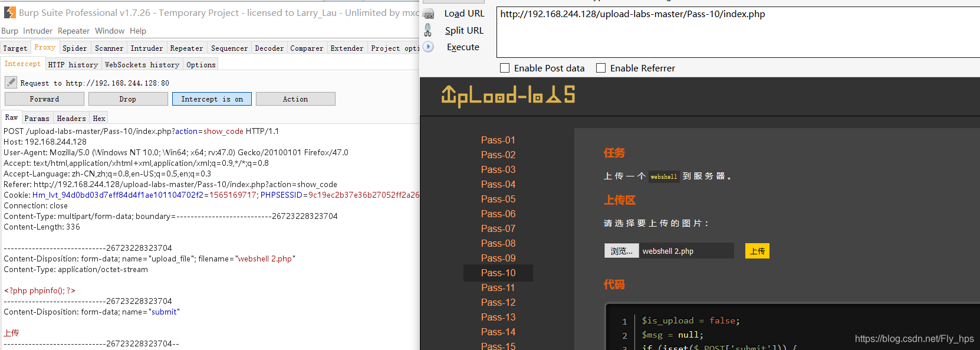Open the Pass-01 link
This screenshot has height=350, width=980.
click(498, 140)
